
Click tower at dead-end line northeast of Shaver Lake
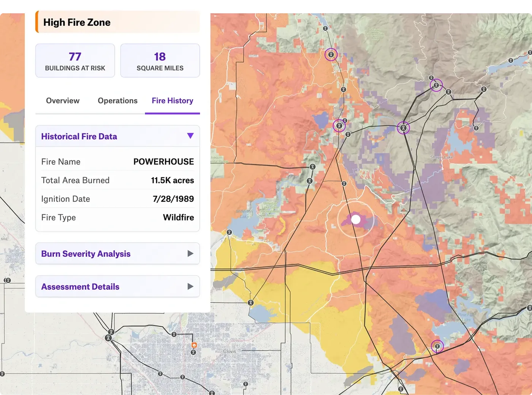476,128
